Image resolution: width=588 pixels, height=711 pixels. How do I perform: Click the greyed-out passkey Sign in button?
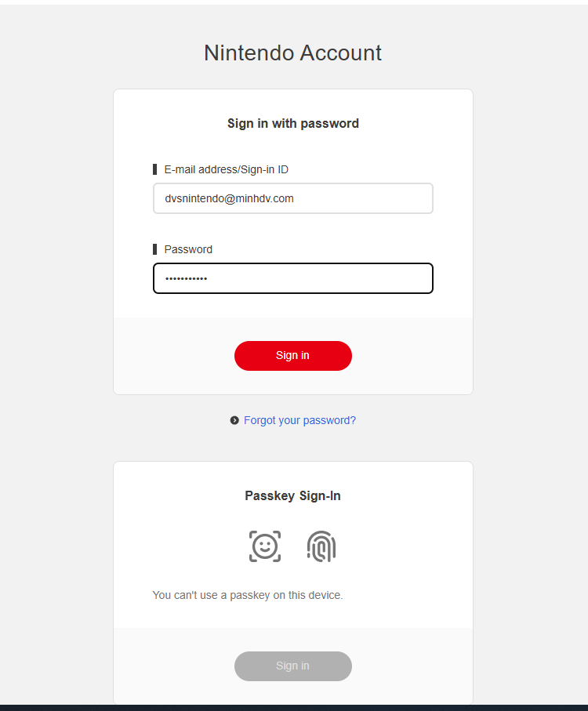click(292, 666)
